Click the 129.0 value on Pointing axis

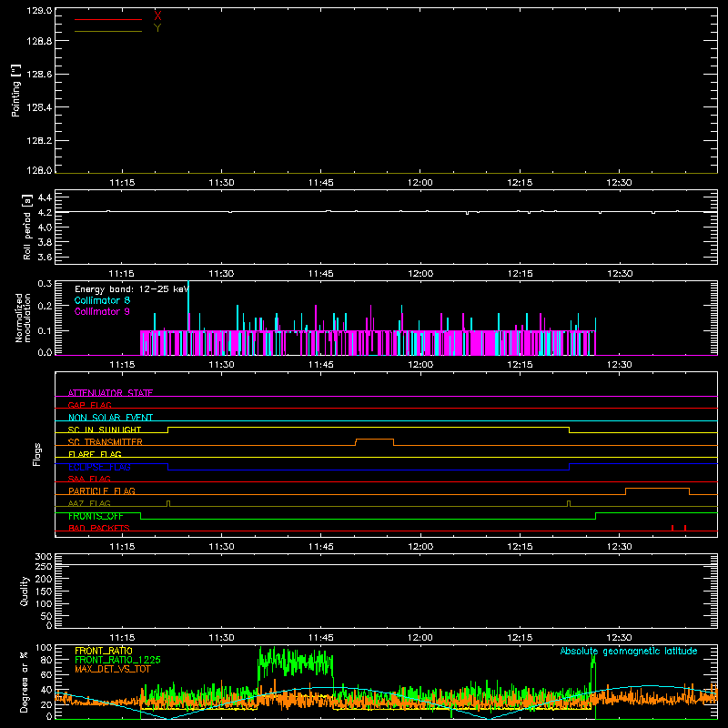point(39,11)
